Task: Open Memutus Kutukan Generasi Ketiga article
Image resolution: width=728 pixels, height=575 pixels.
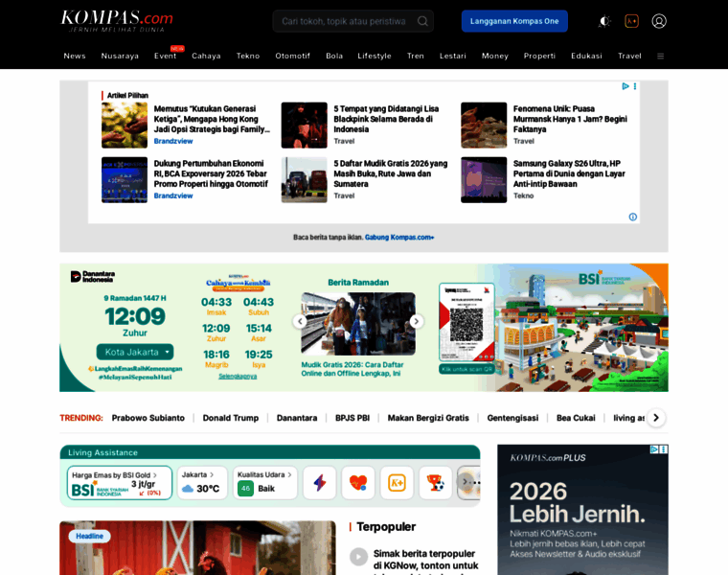Action: pos(212,119)
